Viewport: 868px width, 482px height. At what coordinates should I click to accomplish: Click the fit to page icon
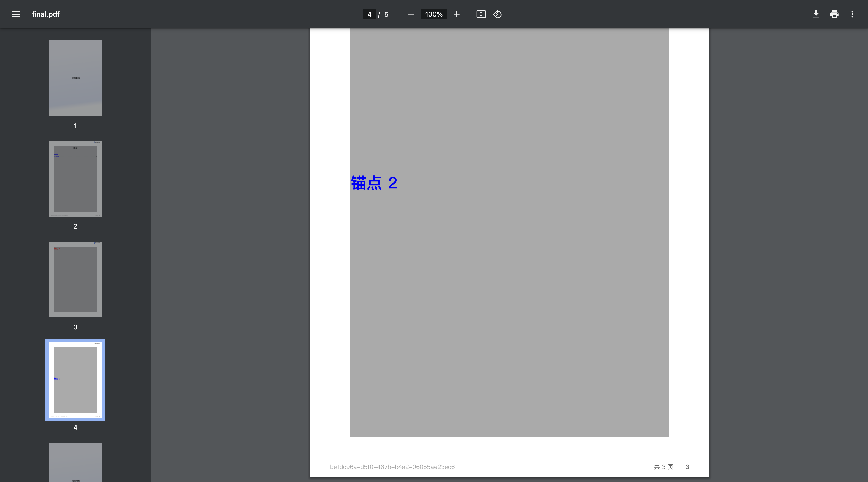pos(481,14)
